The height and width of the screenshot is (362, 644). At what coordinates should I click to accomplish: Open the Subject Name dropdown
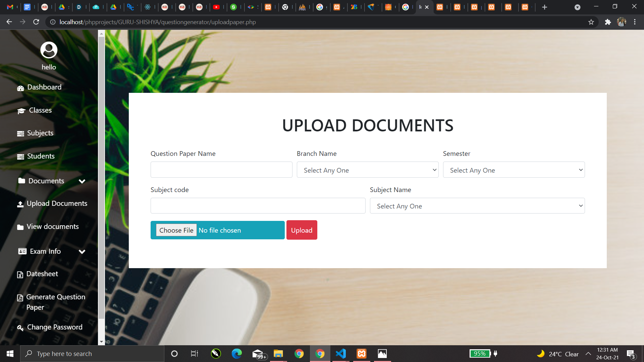477,206
